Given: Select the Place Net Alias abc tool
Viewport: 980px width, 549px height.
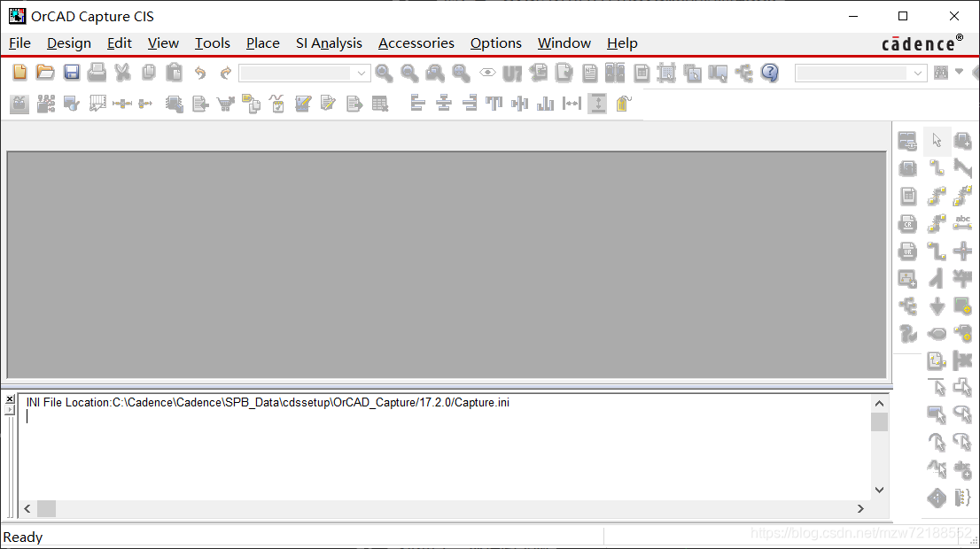Looking at the screenshot, I should point(962,223).
